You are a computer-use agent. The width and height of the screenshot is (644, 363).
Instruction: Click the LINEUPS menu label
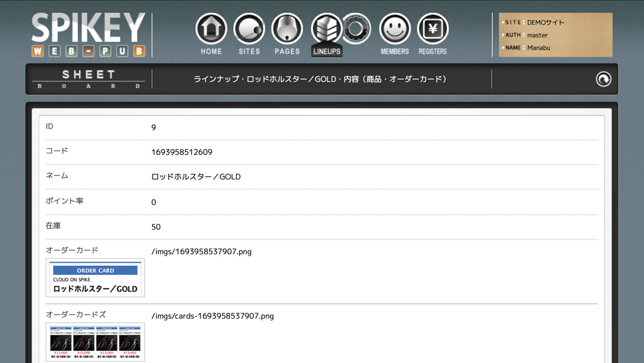[327, 51]
